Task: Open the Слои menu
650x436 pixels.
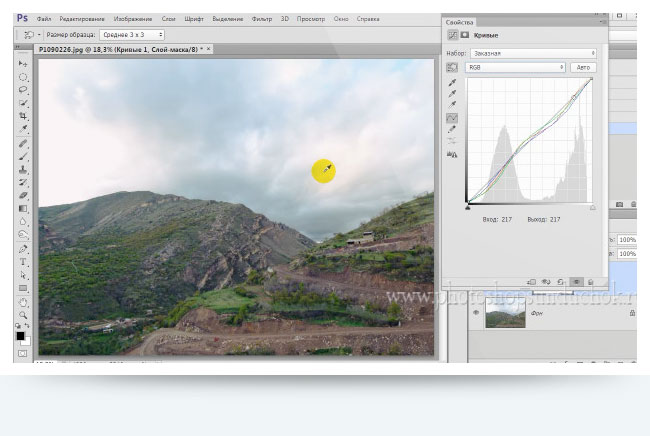Action: pyautogui.click(x=168, y=19)
